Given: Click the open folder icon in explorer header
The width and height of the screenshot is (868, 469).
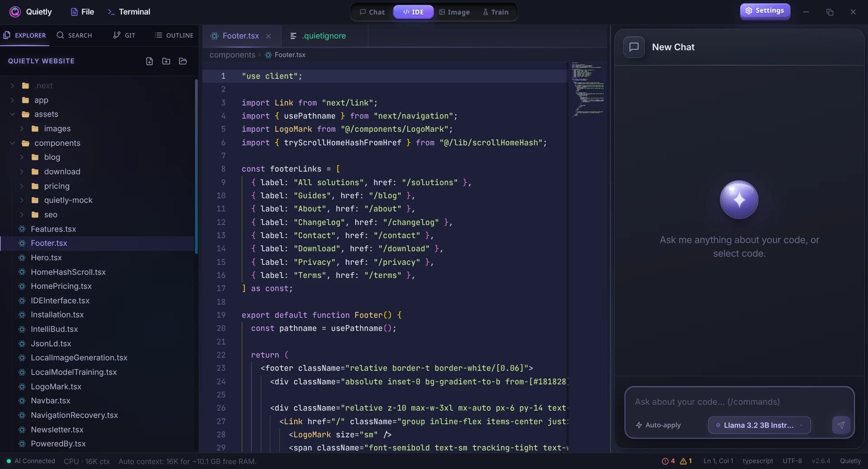Looking at the screenshot, I should click(x=183, y=61).
